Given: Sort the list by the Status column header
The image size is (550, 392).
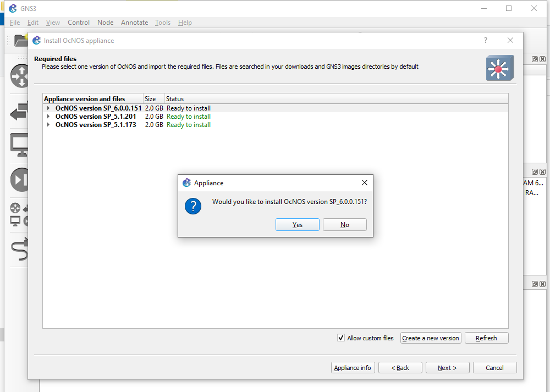Looking at the screenshot, I should (x=174, y=98).
